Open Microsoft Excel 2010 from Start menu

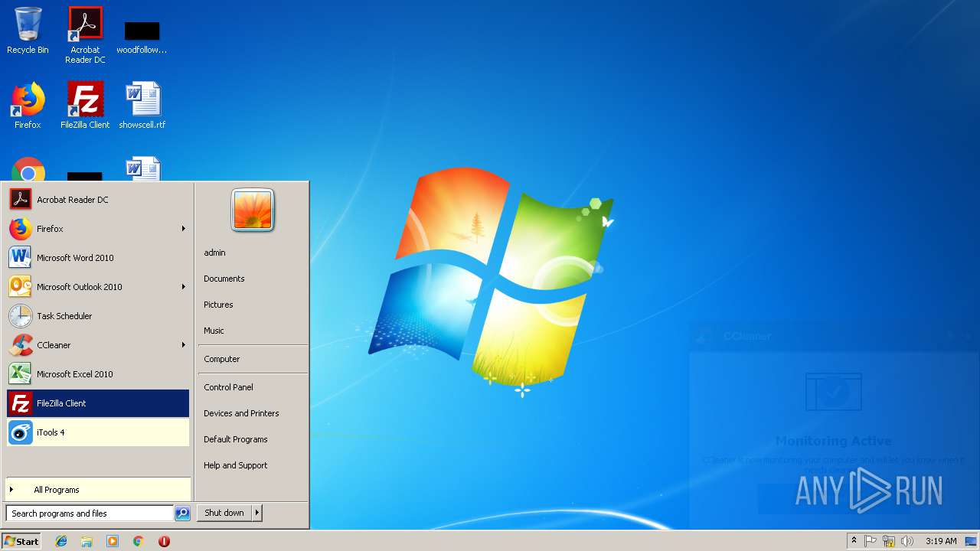point(98,374)
